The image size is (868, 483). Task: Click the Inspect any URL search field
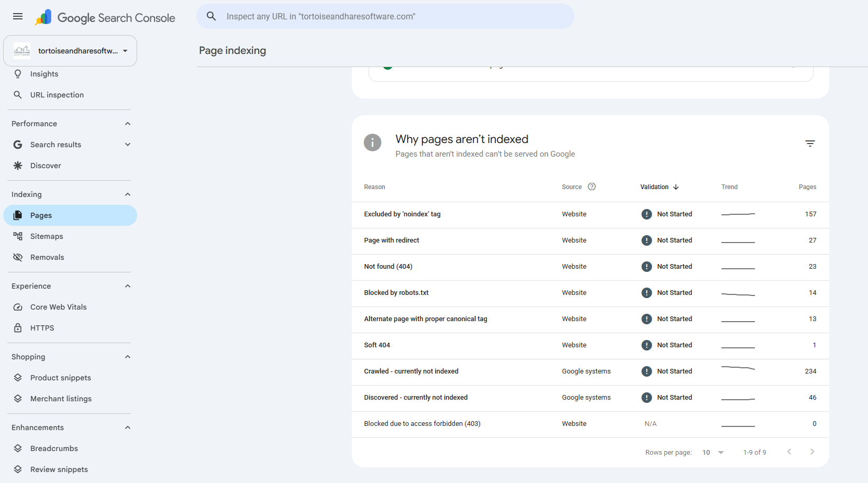click(x=385, y=16)
